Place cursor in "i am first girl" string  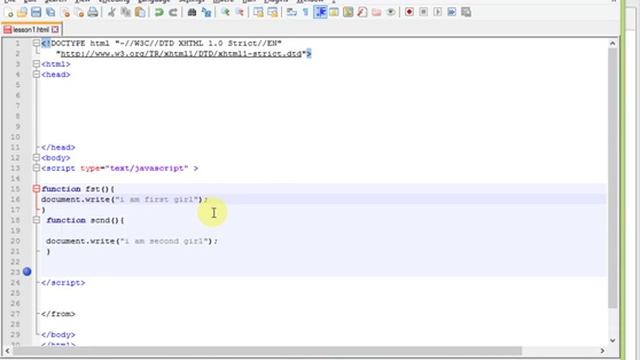[156, 199]
